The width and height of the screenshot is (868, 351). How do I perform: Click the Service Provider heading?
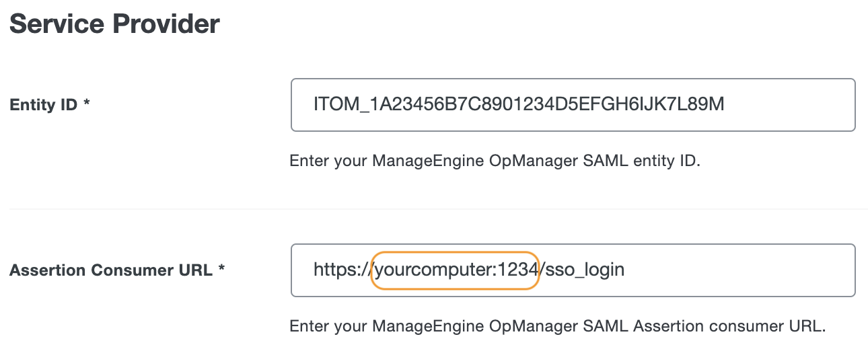(x=114, y=24)
